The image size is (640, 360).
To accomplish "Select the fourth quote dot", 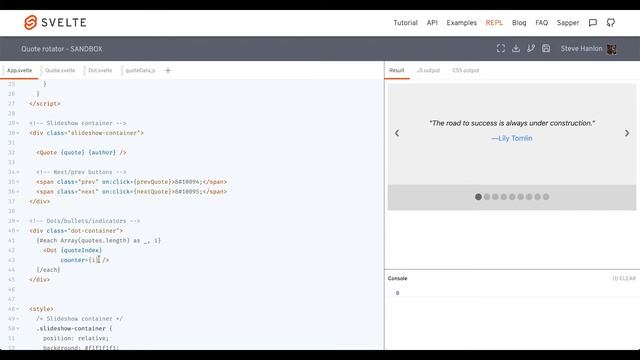I will pyautogui.click(x=504, y=197).
